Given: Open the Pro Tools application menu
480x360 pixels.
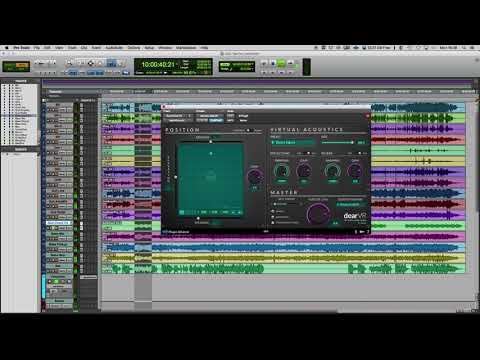Looking at the screenshot, I should 22,48.
